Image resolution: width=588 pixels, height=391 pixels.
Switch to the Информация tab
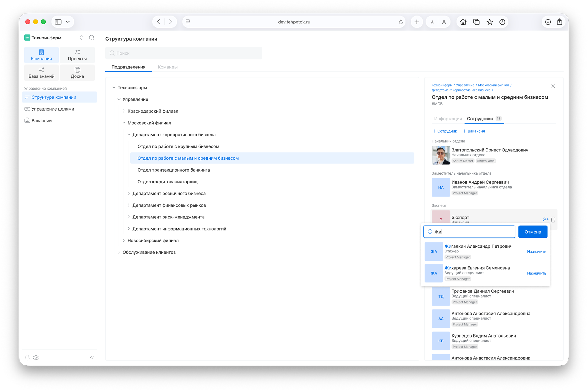coord(448,119)
